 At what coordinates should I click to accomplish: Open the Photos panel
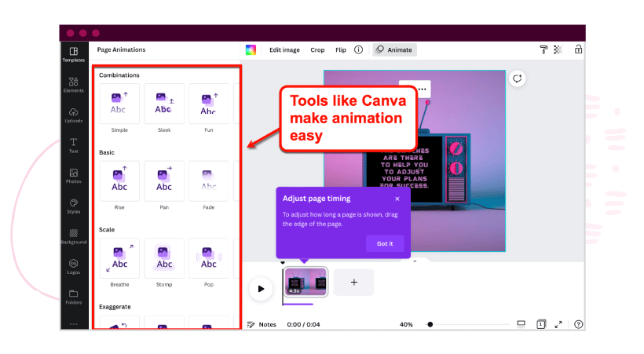point(73,176)
